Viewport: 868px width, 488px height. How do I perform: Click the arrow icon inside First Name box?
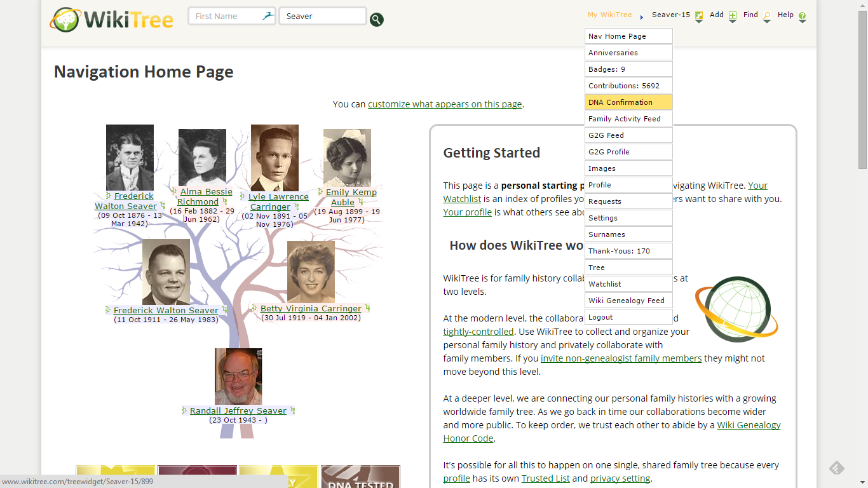tap(267, 15)
